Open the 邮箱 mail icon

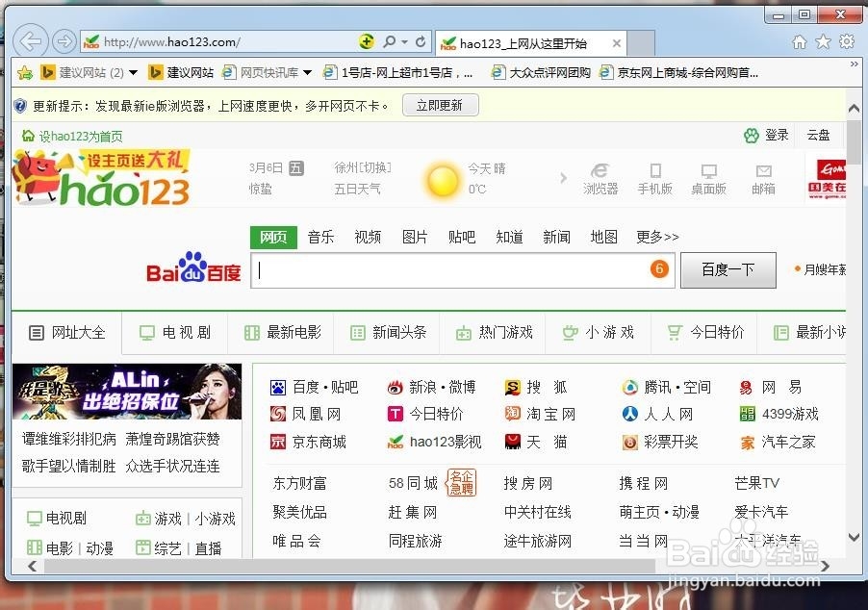click(763, 179)
